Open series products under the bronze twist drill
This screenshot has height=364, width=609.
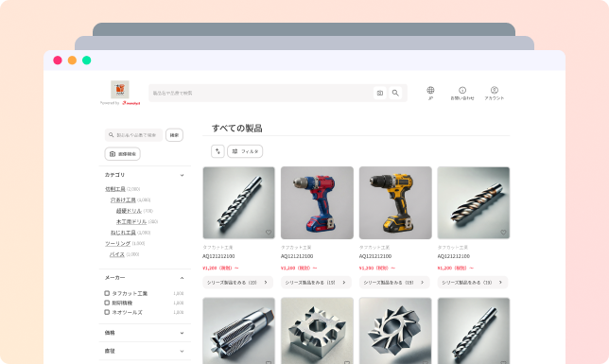tap(473, 283)
